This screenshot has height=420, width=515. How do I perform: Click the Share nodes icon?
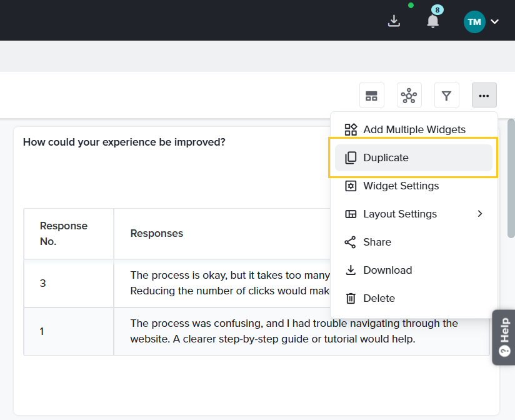pyautogui.click(x=350, y=242)
